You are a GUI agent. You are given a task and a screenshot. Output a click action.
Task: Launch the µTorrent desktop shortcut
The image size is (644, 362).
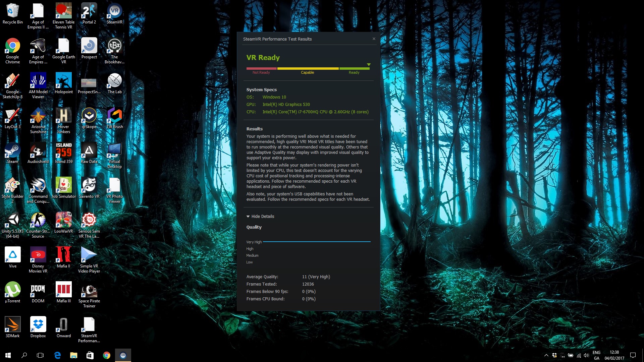[x=13, y=293]
